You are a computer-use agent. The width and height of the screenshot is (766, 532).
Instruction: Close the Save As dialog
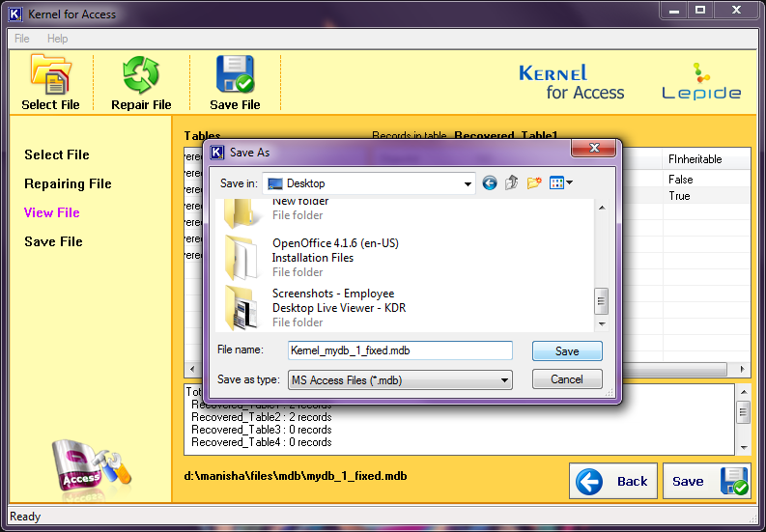tap(593, 149)
